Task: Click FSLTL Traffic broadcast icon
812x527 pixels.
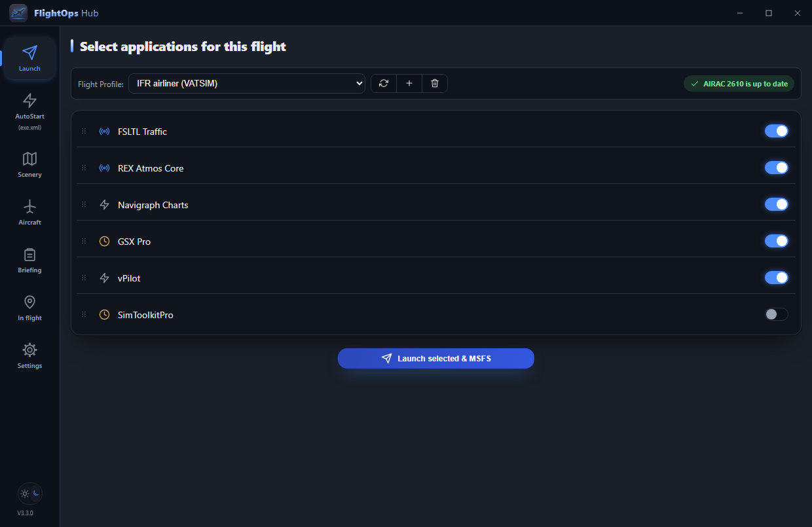Action: coord(104,132)
